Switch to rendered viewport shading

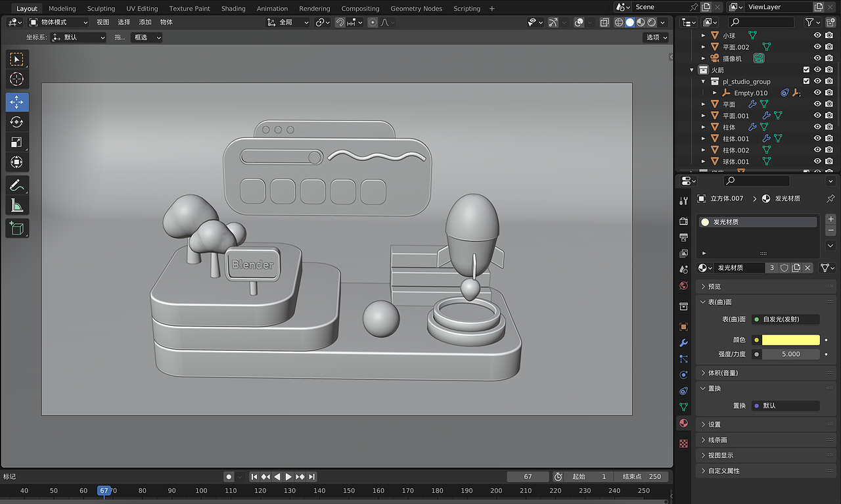tap(652, 22)
